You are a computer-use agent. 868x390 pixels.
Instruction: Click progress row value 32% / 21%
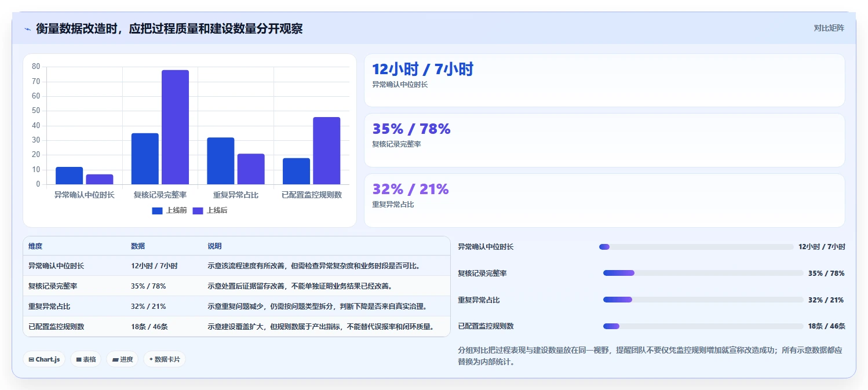(826, 300)
